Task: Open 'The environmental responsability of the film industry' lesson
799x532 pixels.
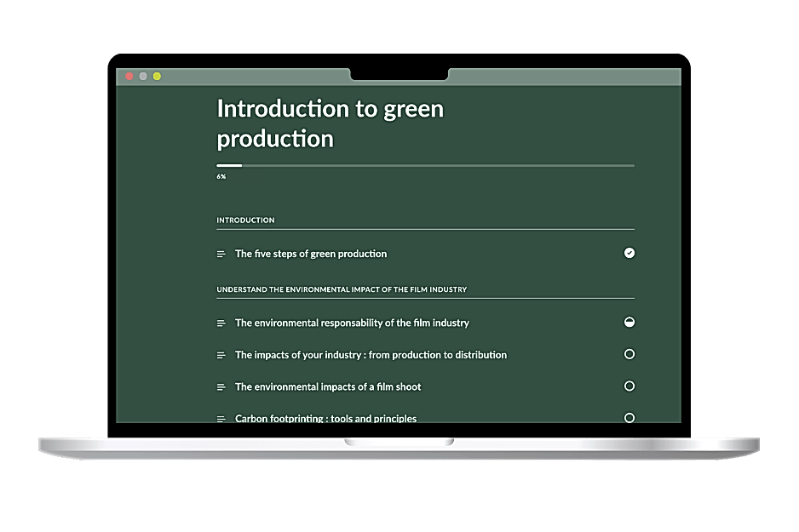Action: click(352, 323)
